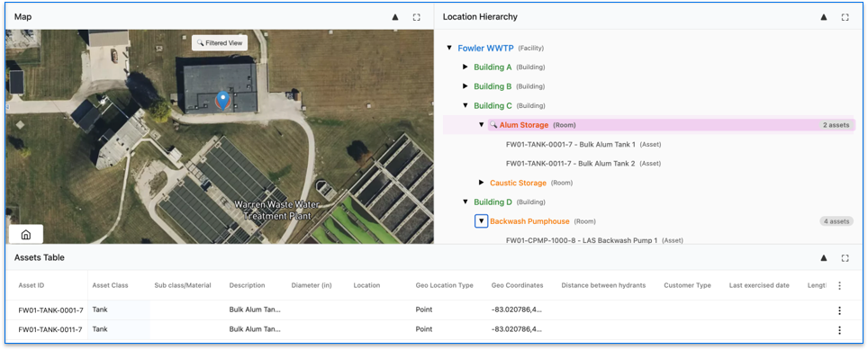Click the Point cell in the FW01-TANK-0001-7 row
This screenshot has width=868, height=350.
(x=424, y=310)
